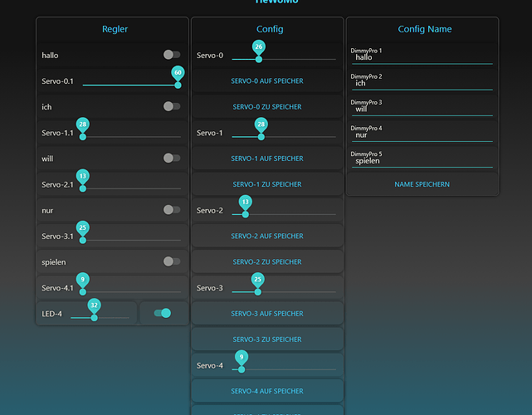Click the Servo-0 slider in Config
The image size is (532, 415).
click(x=283, y=59)
